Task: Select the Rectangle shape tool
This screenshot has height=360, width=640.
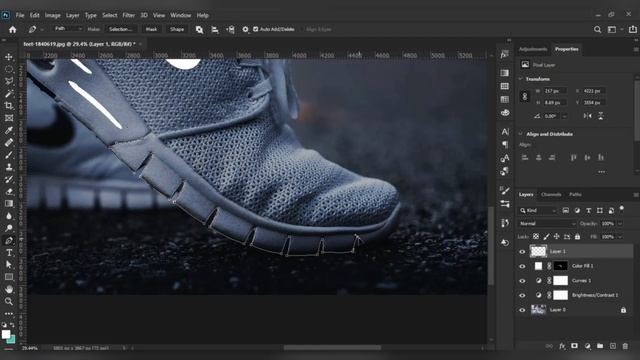Action: [x=9, y=277]
